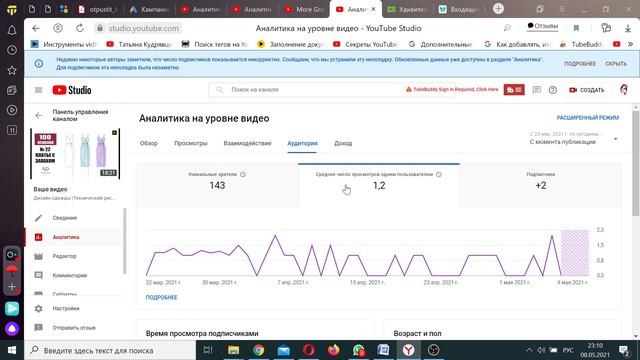Open the comments icon in the Studio header

click(537, 90)
